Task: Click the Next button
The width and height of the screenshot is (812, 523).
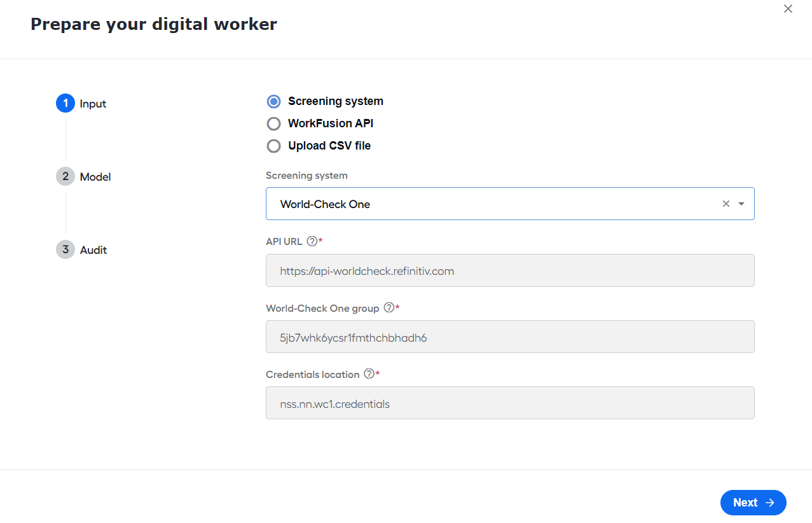Action: 754,503
